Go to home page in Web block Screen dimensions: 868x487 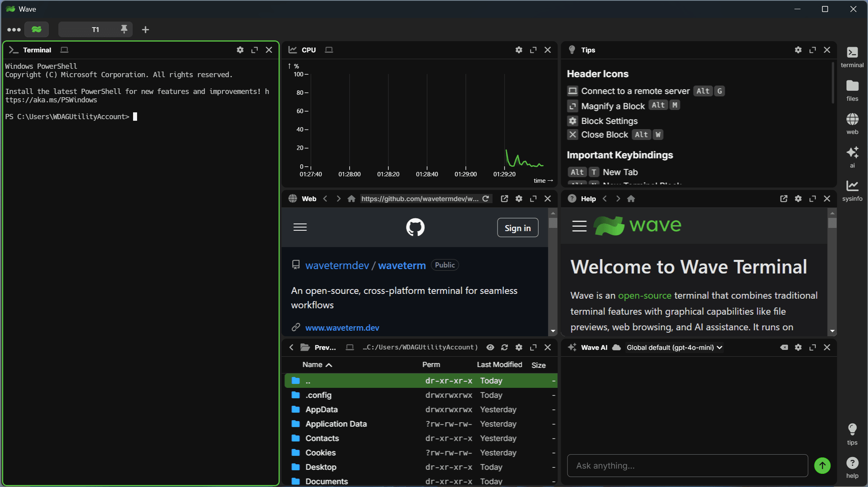pos(351,199)
